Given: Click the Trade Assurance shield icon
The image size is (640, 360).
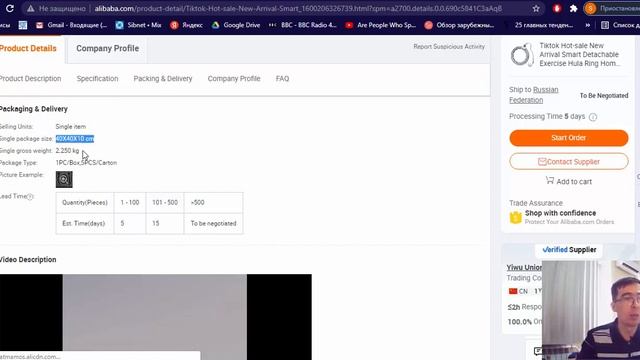Looking at the screenshot, I should coord(516,218).
